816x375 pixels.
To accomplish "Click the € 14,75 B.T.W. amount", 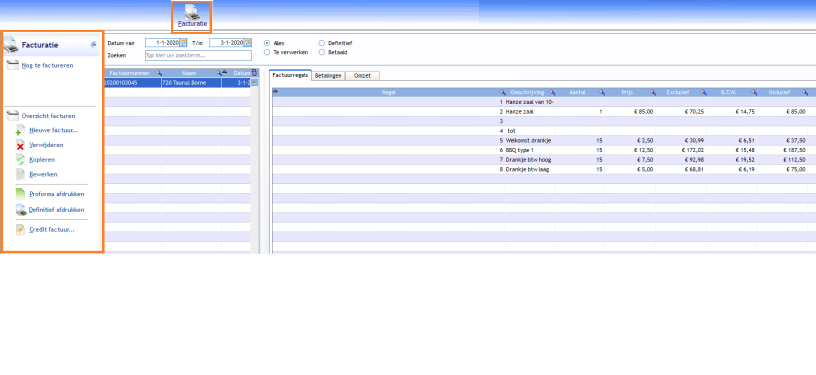I will click(745, 111).
